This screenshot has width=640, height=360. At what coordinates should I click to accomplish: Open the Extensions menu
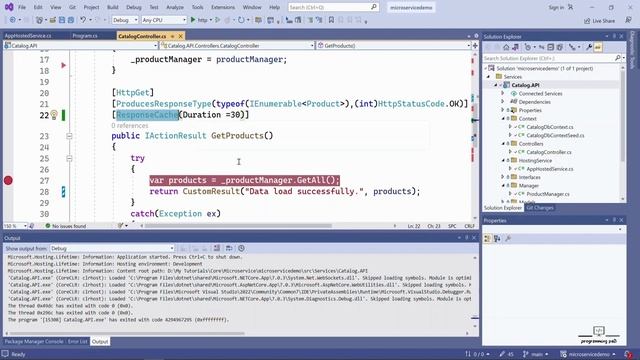coord(223,7)
